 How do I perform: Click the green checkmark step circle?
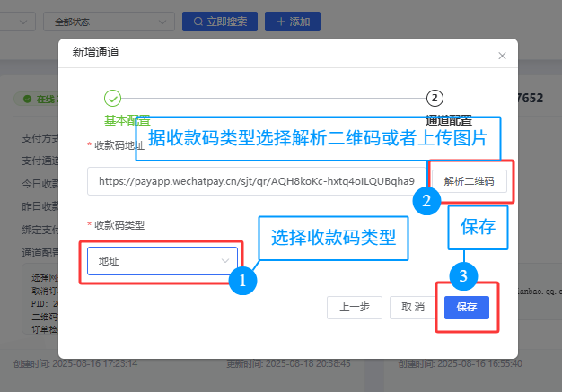(112, 99)
